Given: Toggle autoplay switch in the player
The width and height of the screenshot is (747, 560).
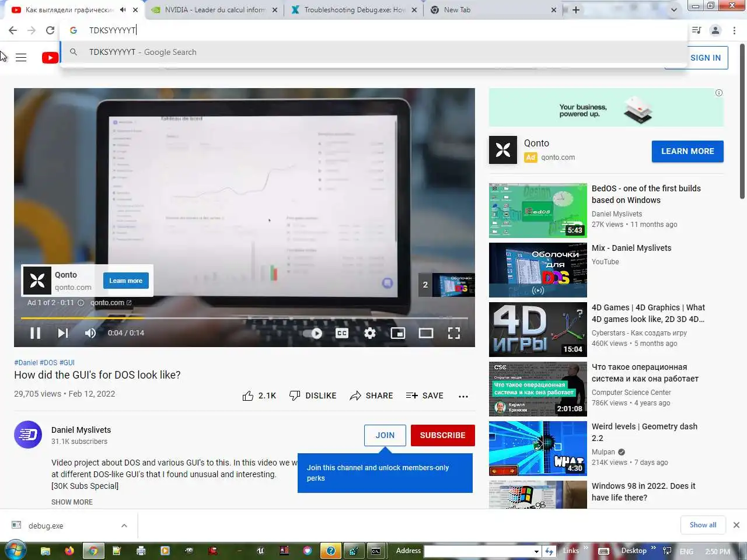Looking at the screenshot, I should tap(313, 333).
